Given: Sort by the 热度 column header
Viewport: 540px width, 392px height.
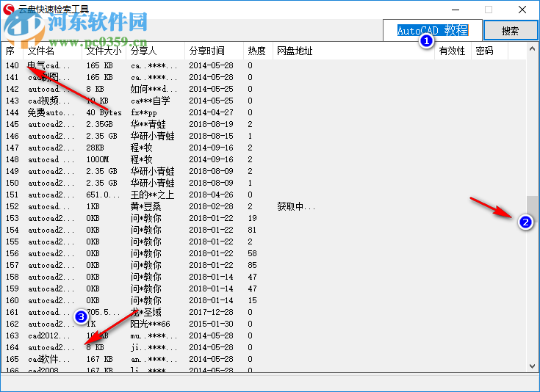Looking at the screenshot, I should tap(259, 51).
